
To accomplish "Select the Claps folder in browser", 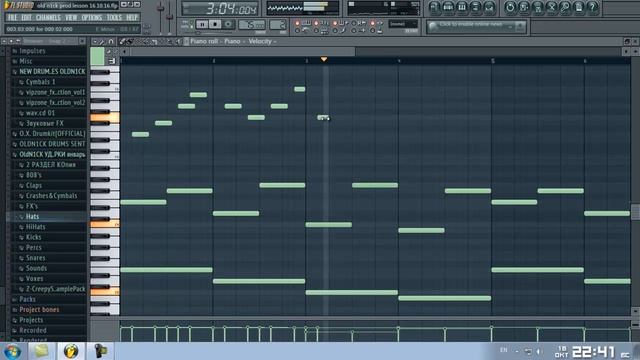I will pyautogui.click(x=33, y=185).
